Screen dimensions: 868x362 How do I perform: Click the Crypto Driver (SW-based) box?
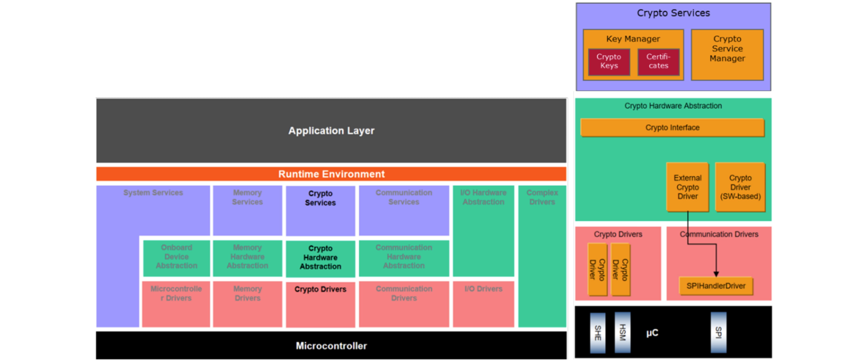tap(740, 187)
